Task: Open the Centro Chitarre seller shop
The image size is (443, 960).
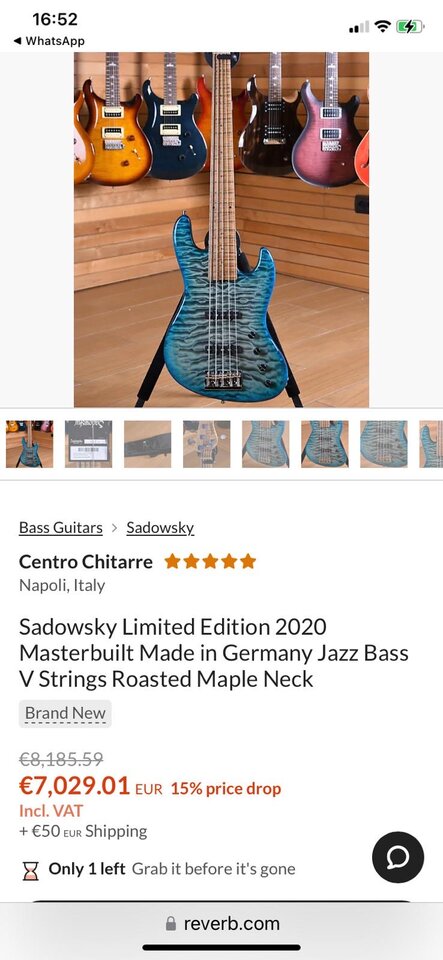Action: 86,561
